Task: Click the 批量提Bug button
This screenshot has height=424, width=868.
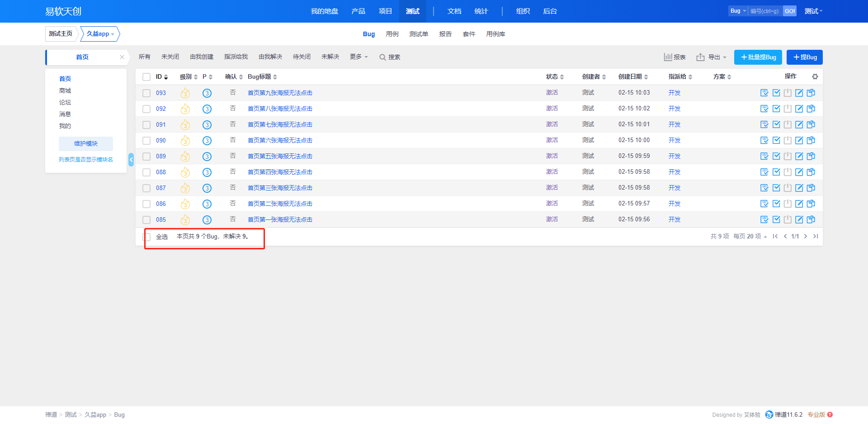Action: point(758,57)
